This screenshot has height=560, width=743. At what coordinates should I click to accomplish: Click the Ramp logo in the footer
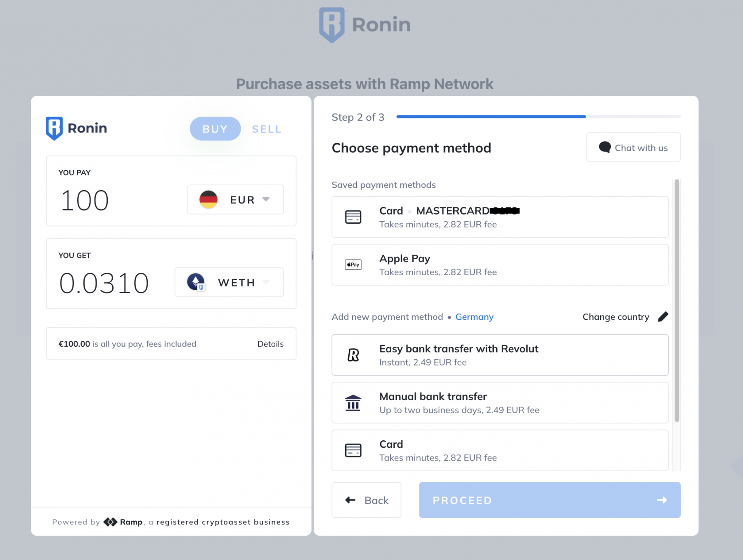tap(123, 522)
